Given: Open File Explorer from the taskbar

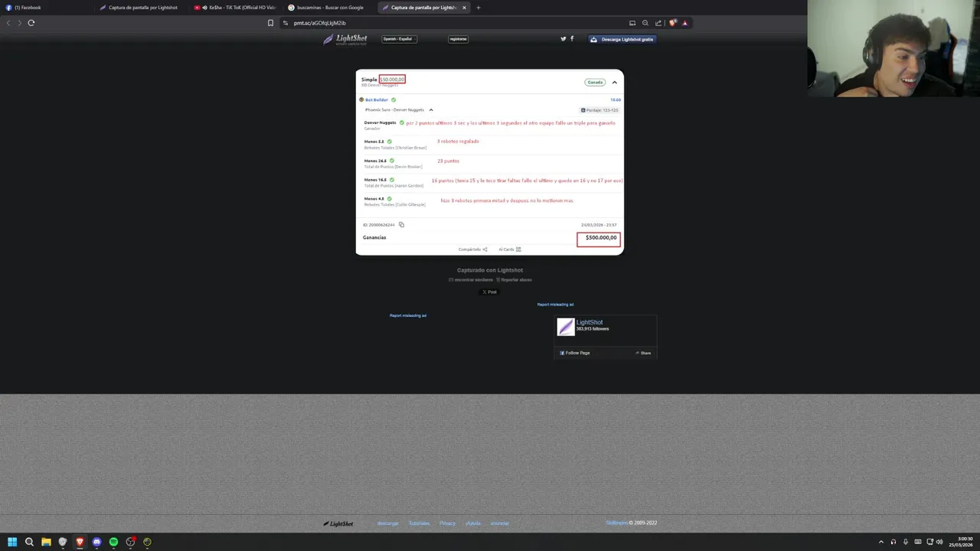Looking at the screenshot, I should click(x=46, y=542).
